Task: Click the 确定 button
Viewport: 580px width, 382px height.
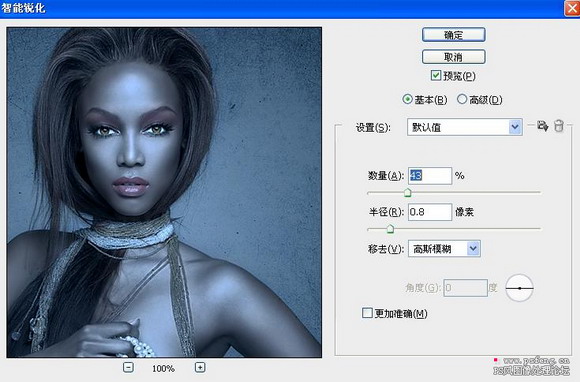Action: 453,35
